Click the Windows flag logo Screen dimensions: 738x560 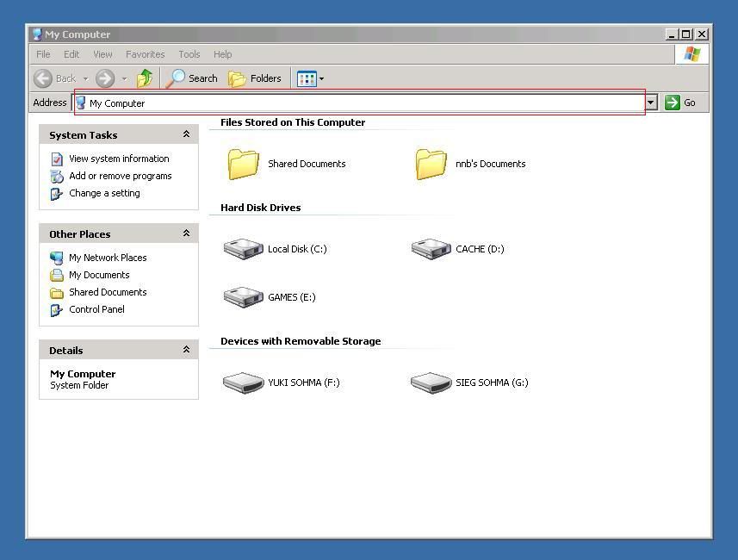(x=691, y=54)
